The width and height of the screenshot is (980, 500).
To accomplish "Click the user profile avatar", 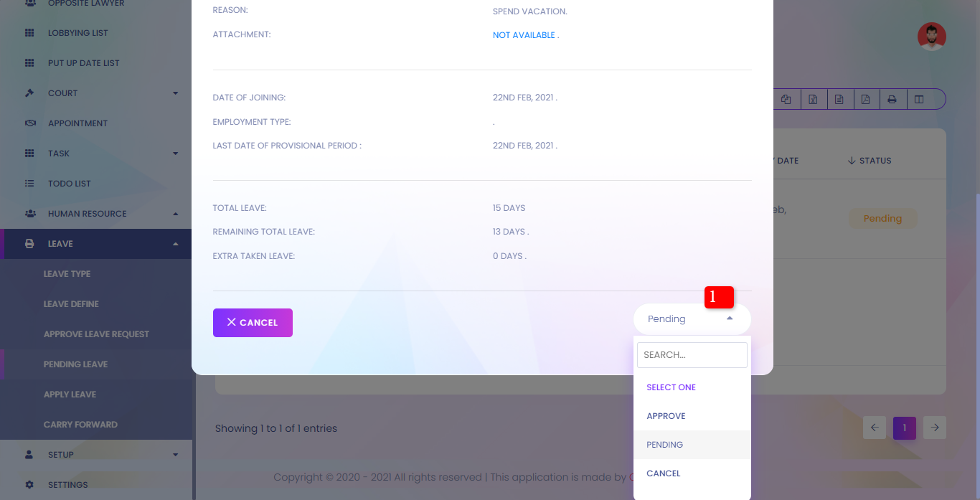I will coord(931,37).
